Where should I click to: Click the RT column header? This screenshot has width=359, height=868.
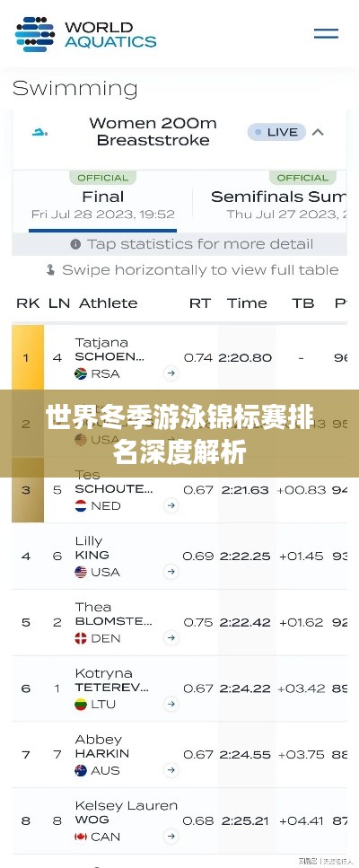197,303
